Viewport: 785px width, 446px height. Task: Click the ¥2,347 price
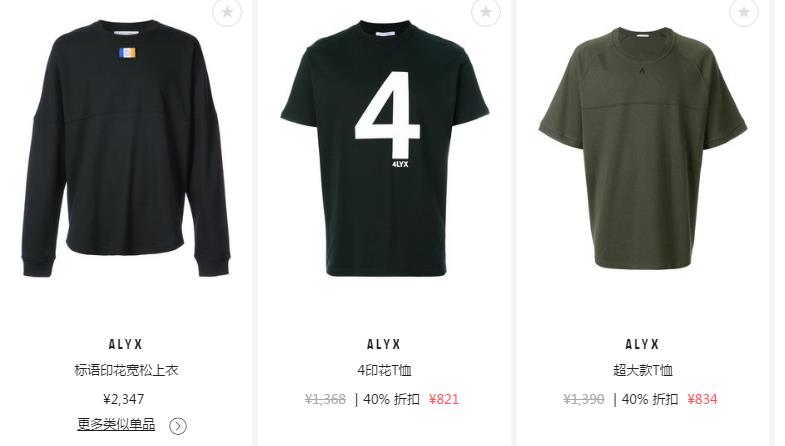124,399
